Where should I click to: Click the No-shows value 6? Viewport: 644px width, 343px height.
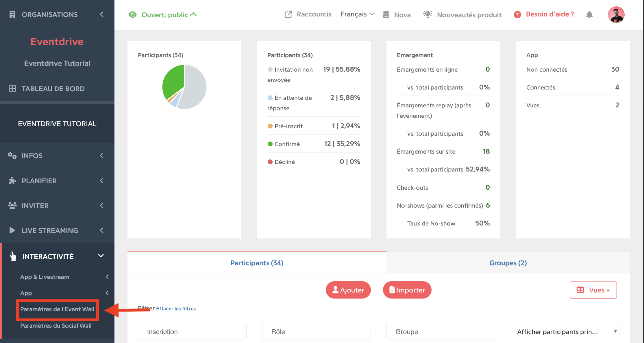pyautogui.click(x=488, y=205)
